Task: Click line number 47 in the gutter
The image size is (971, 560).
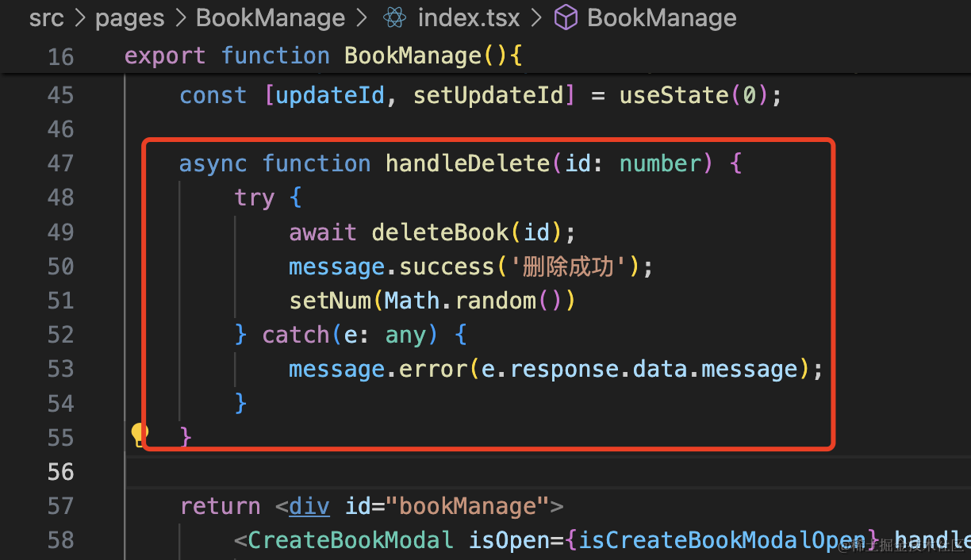Action: coord(60,163)
